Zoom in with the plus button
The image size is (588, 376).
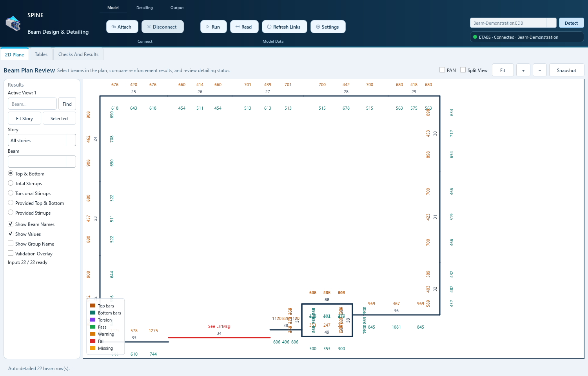(523, 70)
